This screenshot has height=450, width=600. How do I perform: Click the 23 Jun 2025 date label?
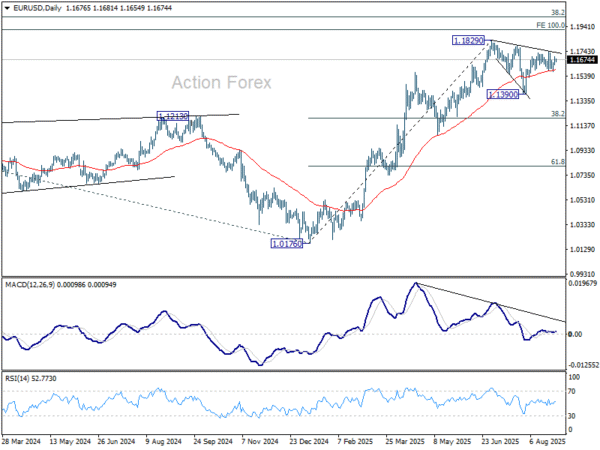501,442
